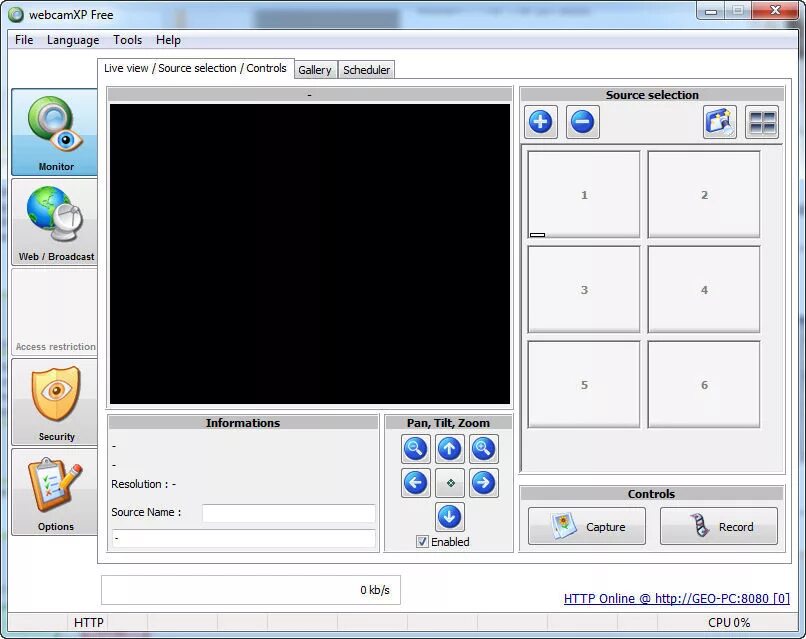Click the webcamXP title bar icon

click(x=16, y=15)
